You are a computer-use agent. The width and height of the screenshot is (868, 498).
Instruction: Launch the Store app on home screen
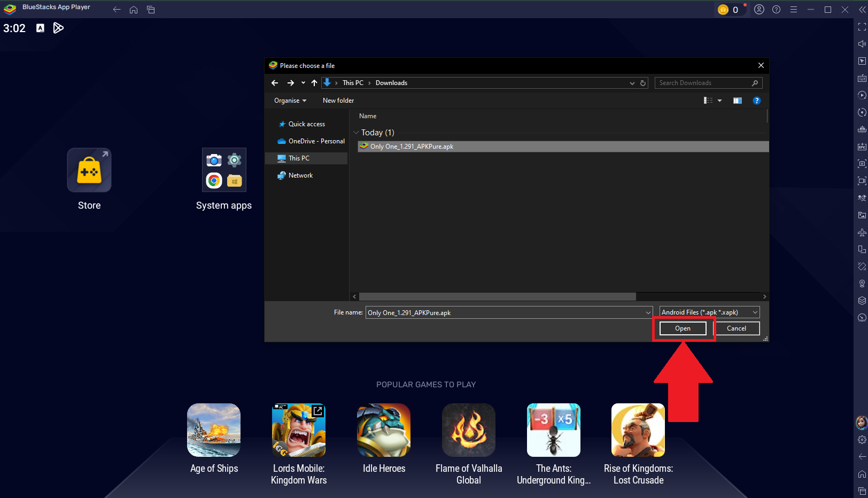tap(89, 170)
